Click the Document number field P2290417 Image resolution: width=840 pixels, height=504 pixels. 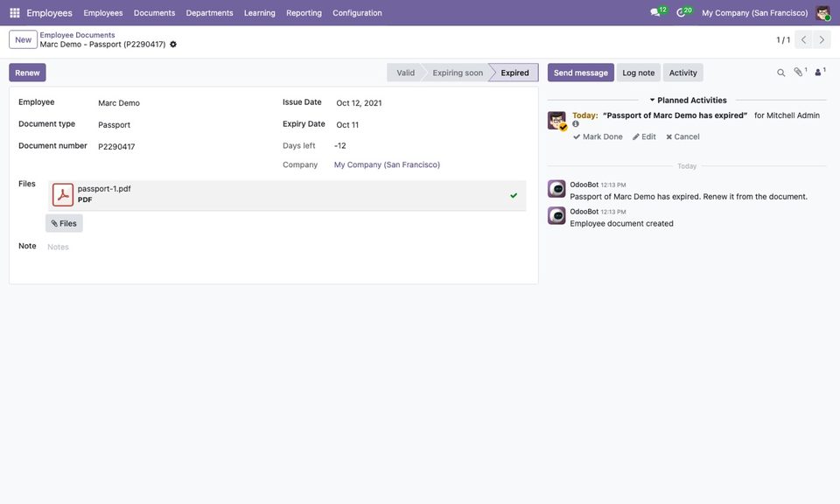tap(116, 147)
